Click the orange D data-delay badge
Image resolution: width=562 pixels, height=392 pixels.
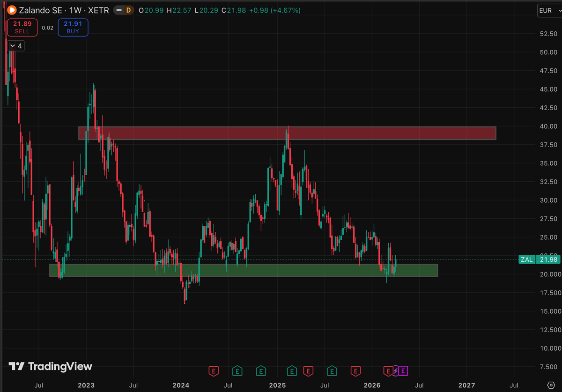[x=128, y=10]
